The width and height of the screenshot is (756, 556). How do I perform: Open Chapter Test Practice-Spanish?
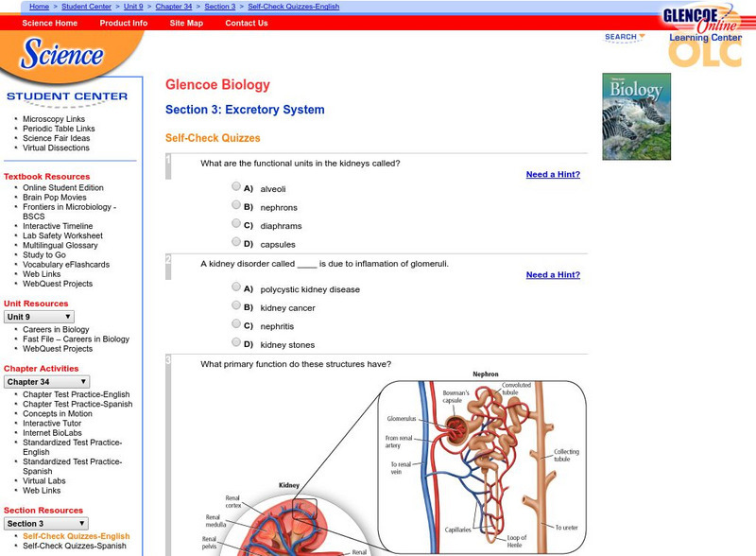coord(77,404)
